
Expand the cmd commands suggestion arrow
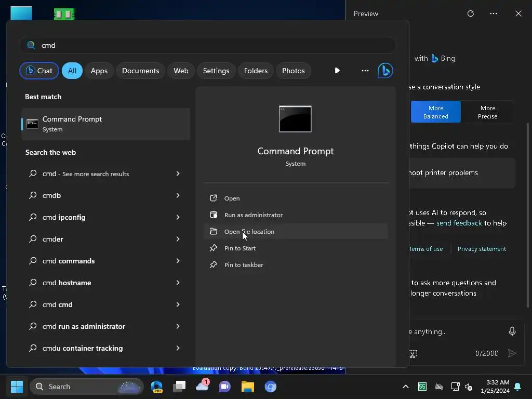pyautogui.click(x=178, y=261)
